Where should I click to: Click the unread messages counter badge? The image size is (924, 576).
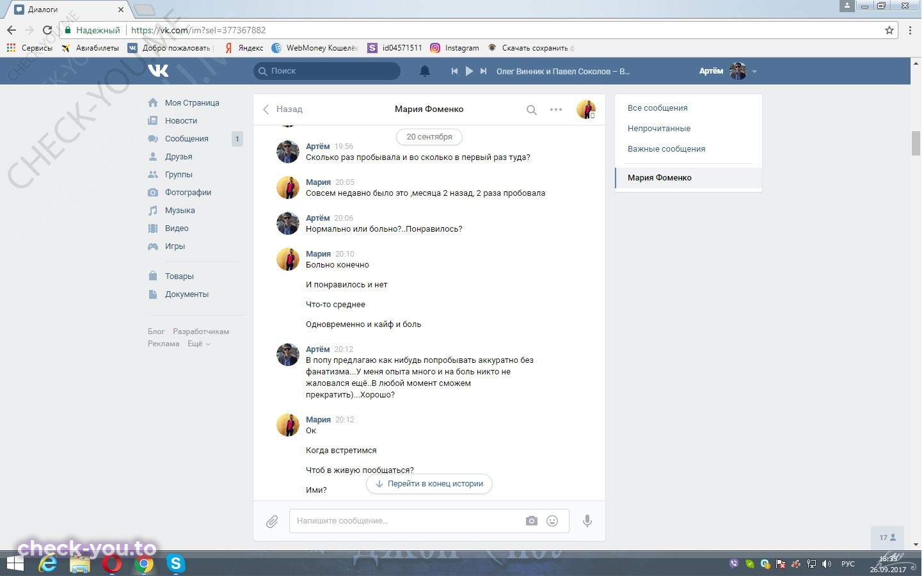coord(237,138)
